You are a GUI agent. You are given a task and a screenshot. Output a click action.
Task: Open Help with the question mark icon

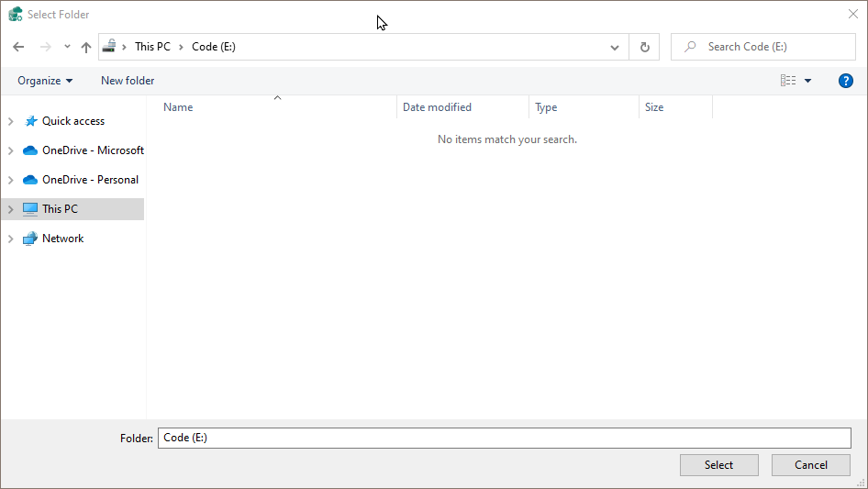pyautogui.click(x=845, y=81)
